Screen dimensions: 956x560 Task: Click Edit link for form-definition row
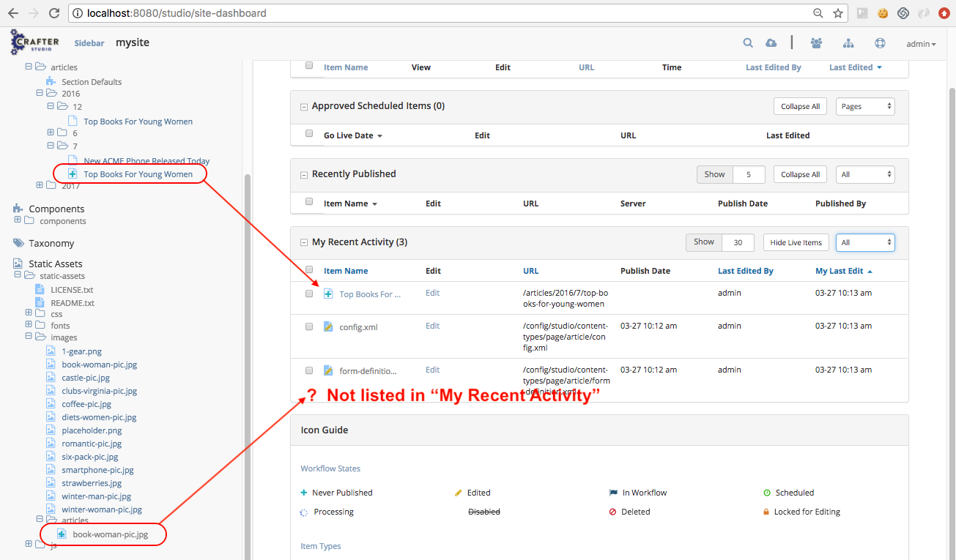pos(433,370)
